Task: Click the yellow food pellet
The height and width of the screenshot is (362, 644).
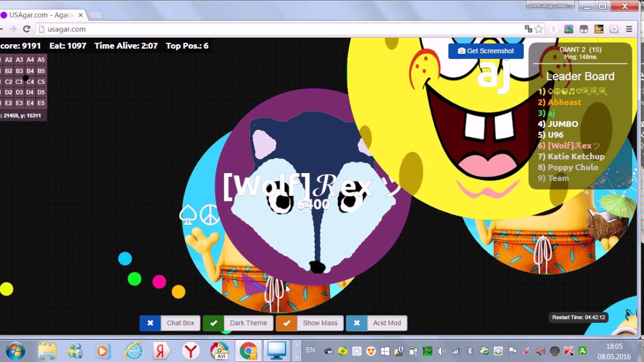Action: tap(7, 289)
